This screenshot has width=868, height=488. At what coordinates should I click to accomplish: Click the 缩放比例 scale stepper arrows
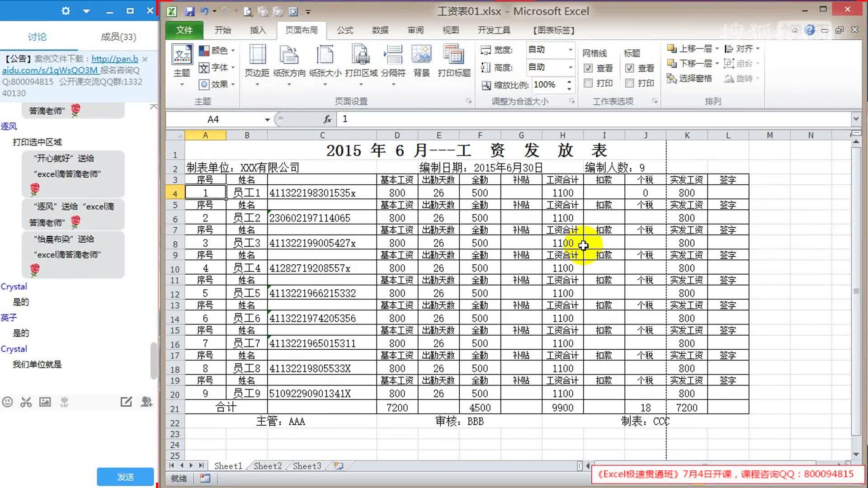click(569, 85)
